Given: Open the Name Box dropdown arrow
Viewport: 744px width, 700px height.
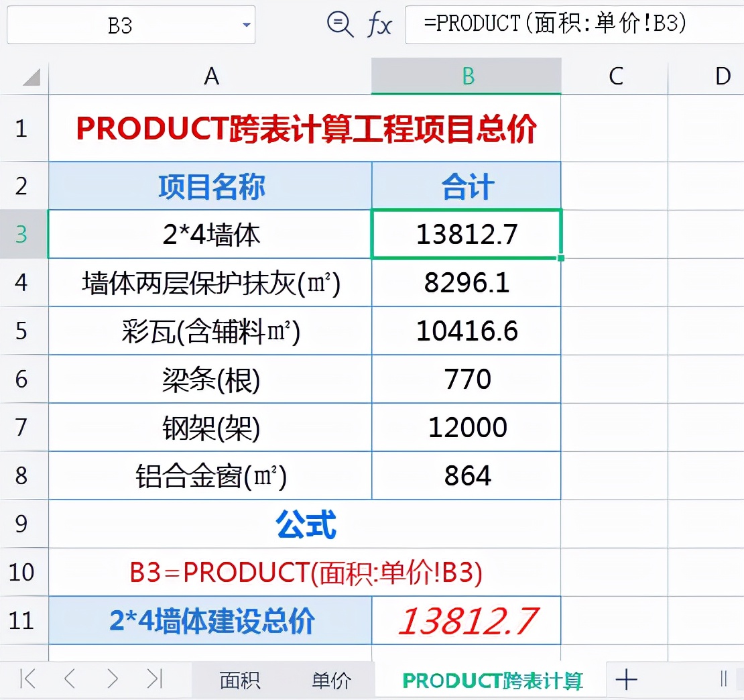Looking at the screenshot, I should click(x=246, y=25).
